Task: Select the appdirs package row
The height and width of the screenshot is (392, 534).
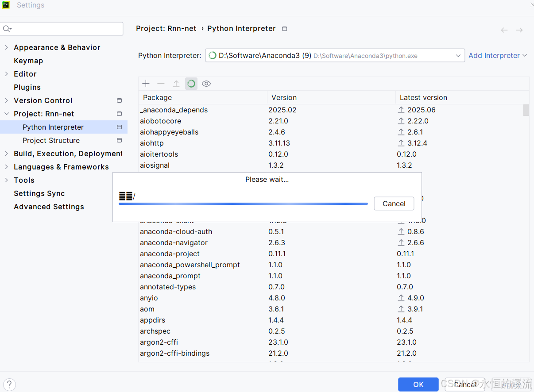Action: pyautogui.click(x=331, y=320)
